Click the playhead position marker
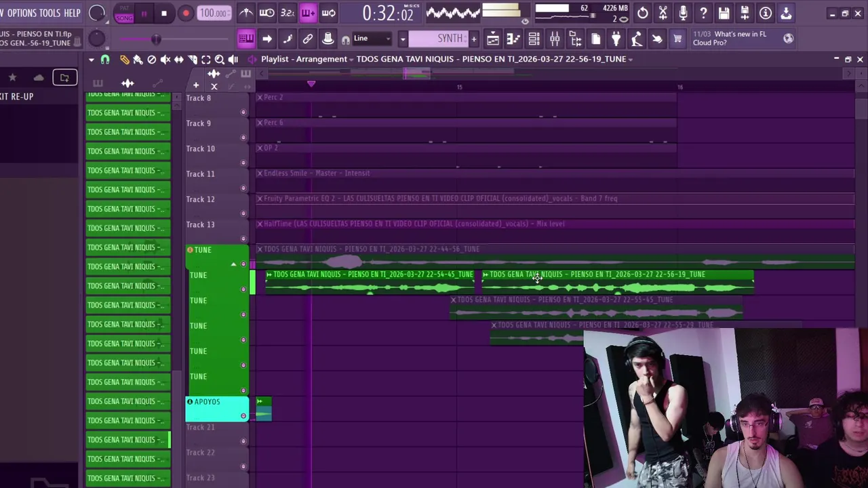 tap(311, 84)
